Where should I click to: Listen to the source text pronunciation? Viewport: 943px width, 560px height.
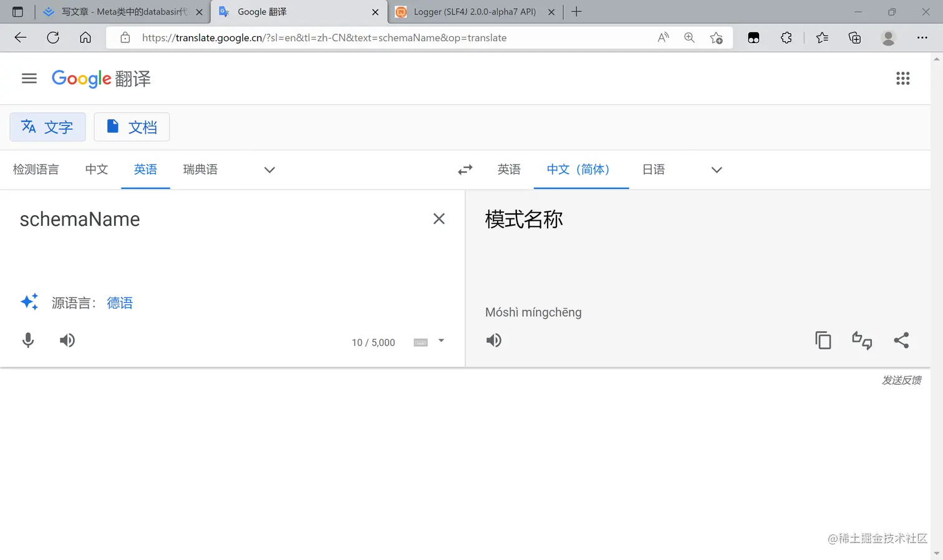click(x=67, y=340)
